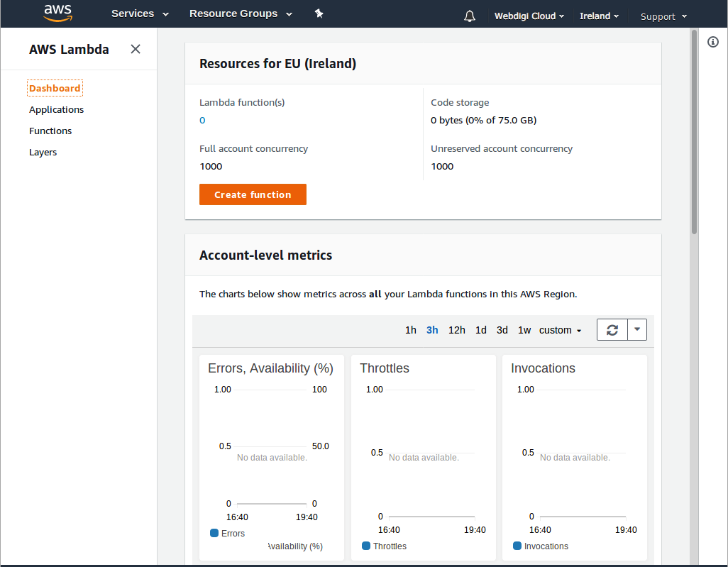
Task: Toggle the Invocations legend swatch
Action: point(517,546)
